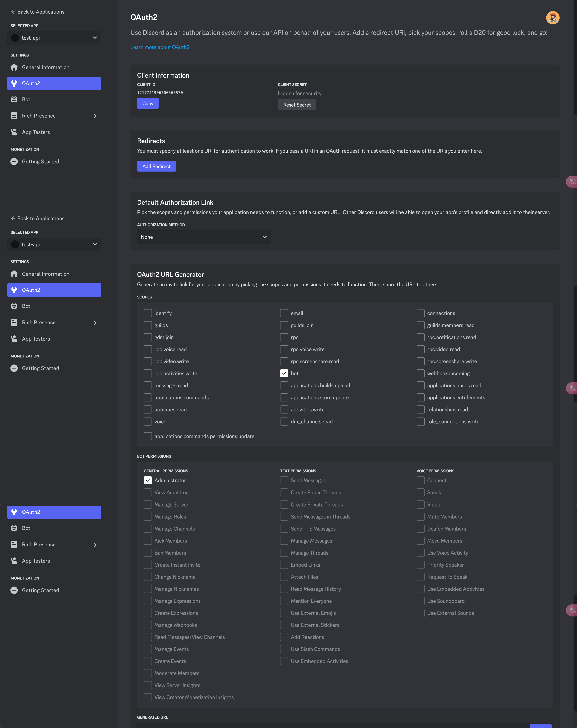
Task: Check the relationships.read scope
Action: coord(421,410)
